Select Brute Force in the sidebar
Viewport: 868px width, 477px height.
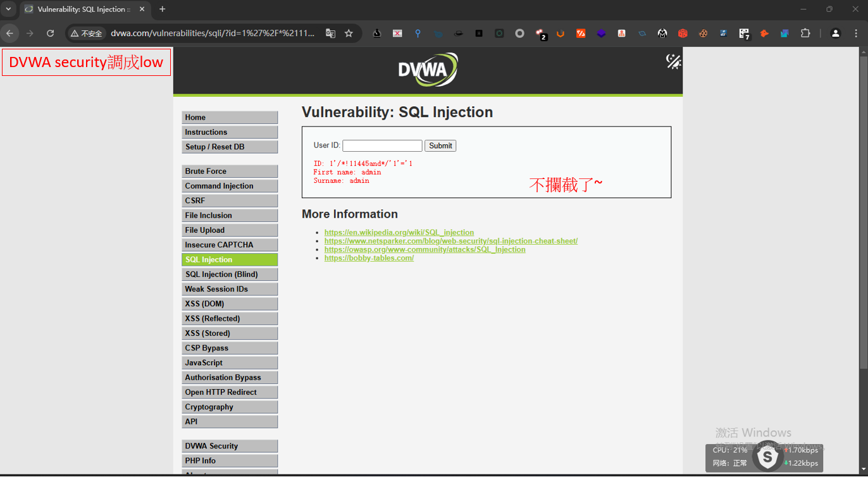(230, 171)
